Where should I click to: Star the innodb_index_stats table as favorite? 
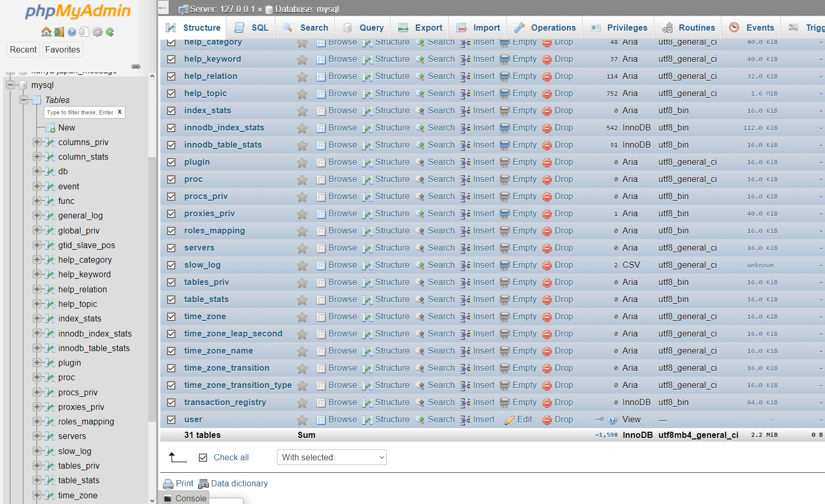click(x=302, y=128)
